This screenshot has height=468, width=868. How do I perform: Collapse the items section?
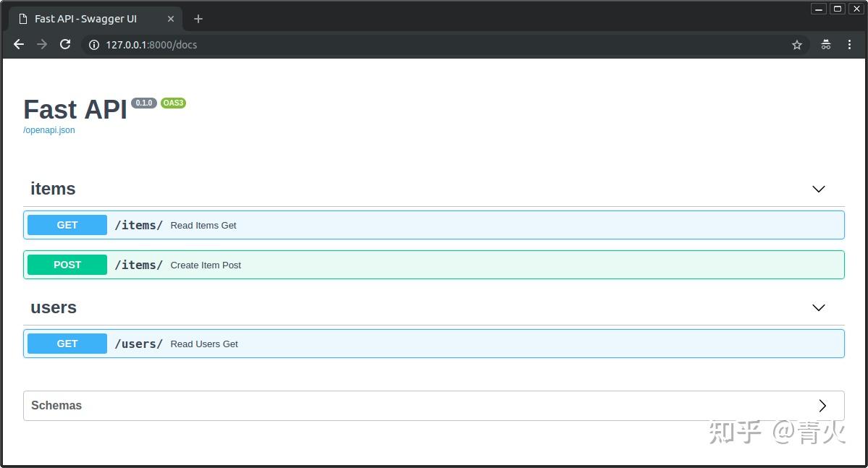(x=818, y=189)
